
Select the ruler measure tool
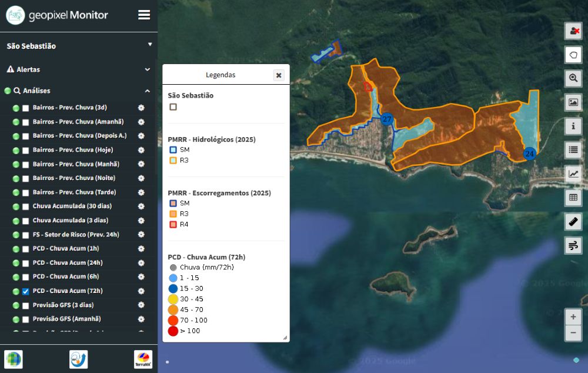click(x=573, y=221)
